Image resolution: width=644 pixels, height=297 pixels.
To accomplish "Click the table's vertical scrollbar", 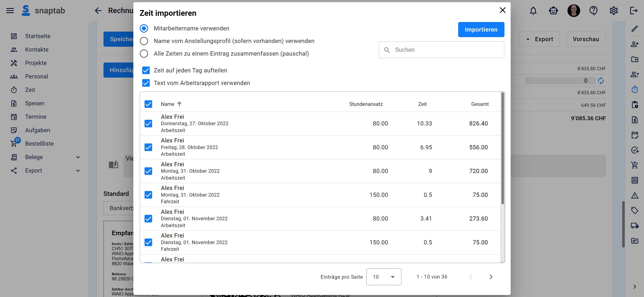I will pos(502,148).
